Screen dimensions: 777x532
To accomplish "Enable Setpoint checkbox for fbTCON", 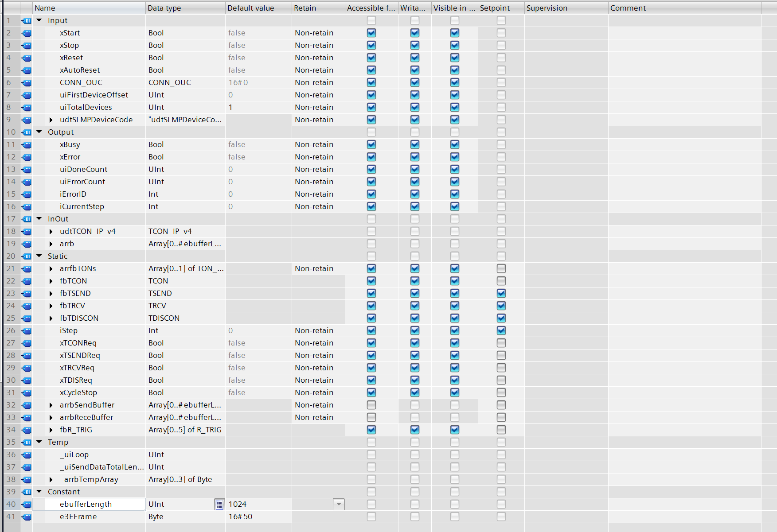I will click(501, 281).
